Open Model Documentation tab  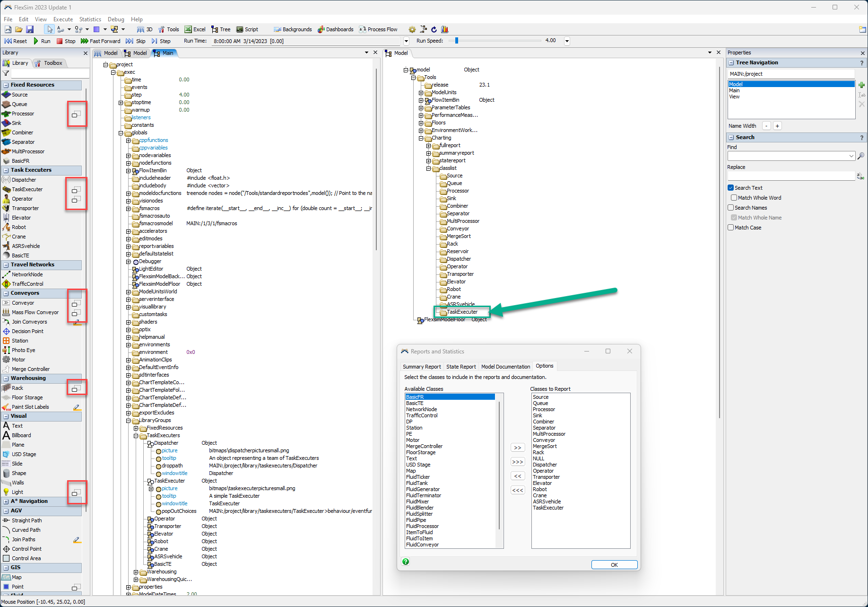[x=505, y=367]
